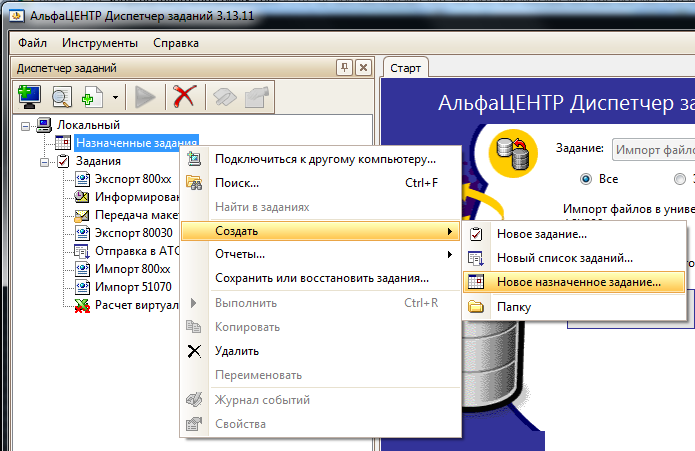Collapse the Задания tree node
The width and height of the screenshot is (695, 451).
(x=44, y=163)
